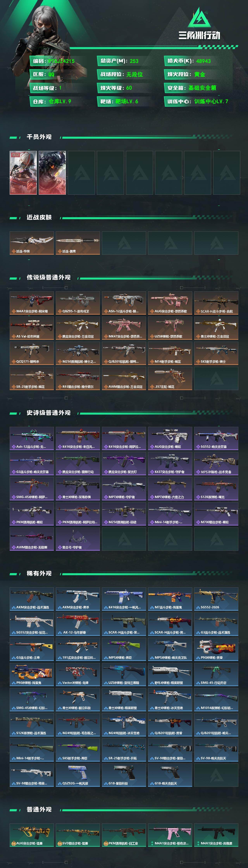Open the SG552-2026 rare skin

click(x=216, y=599)
